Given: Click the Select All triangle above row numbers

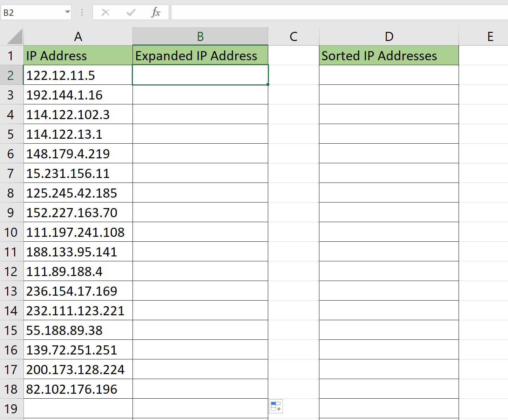Looking at the screenshot, I should [12, 35].
